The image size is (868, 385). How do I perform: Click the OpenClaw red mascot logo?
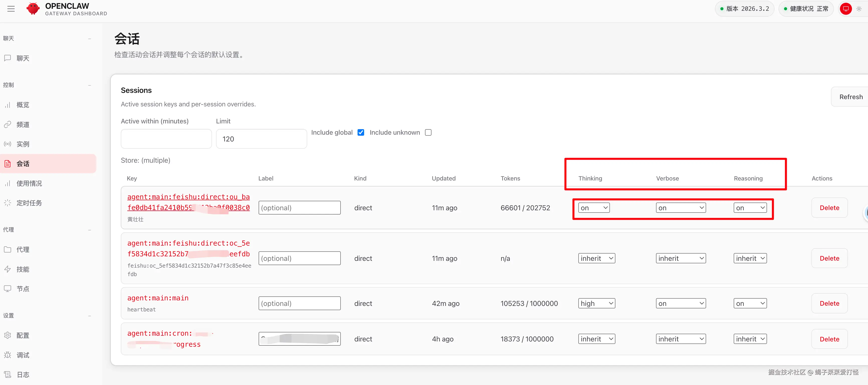[x=33, y=9]
